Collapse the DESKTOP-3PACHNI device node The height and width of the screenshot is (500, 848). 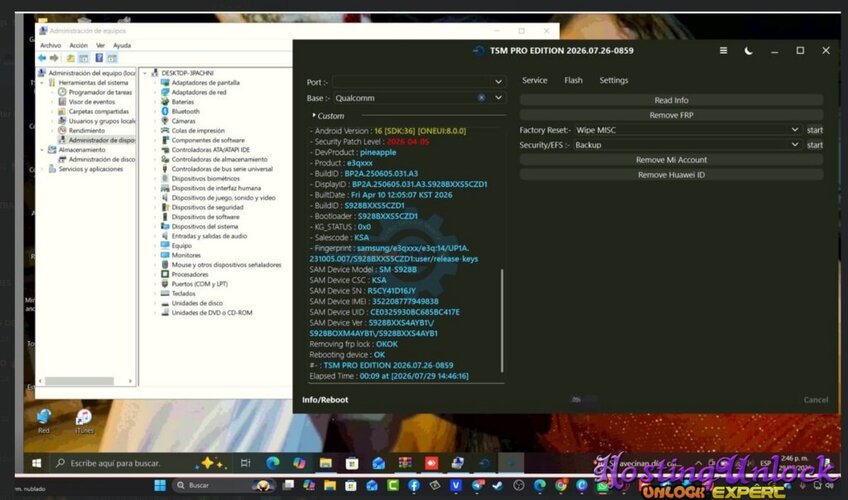point(145,73)
